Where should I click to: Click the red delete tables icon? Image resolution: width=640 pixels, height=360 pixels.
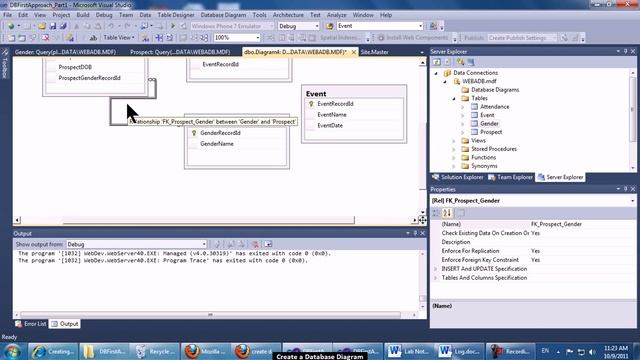coord(45,38)
